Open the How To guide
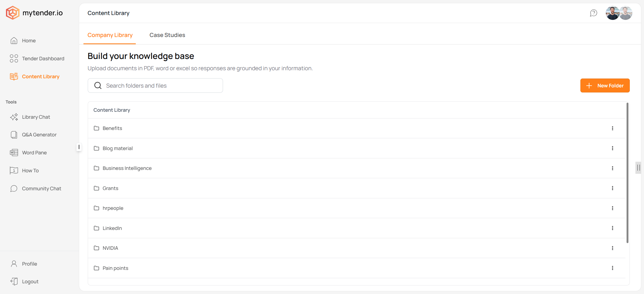Screen dimensions: 644x294 pyautogui.click(x=30, y=171)
